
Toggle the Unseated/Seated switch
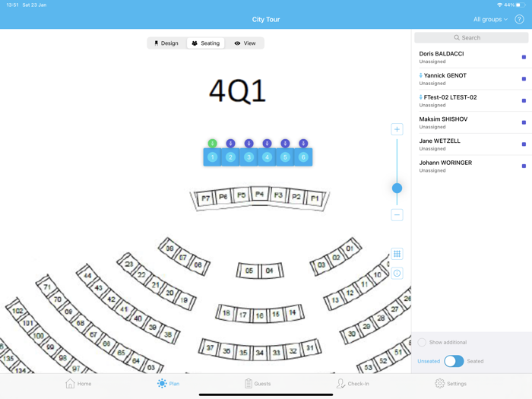pyautogui.click(x=454, y=361)
